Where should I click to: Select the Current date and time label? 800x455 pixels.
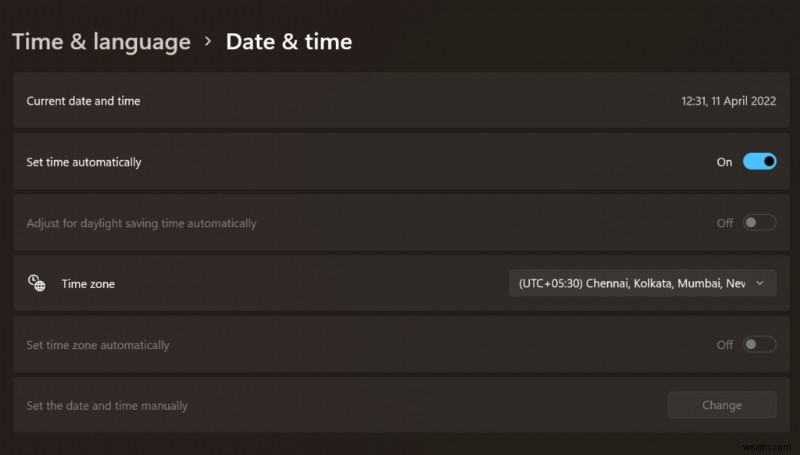point(83,101)
